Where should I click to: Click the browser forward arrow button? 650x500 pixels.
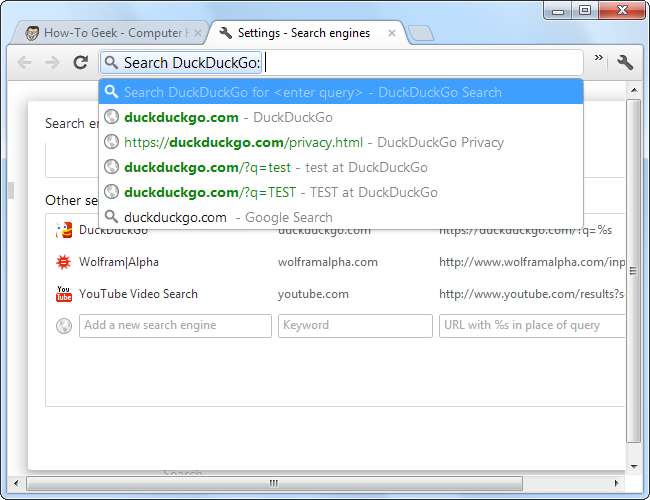pos(52,63)
